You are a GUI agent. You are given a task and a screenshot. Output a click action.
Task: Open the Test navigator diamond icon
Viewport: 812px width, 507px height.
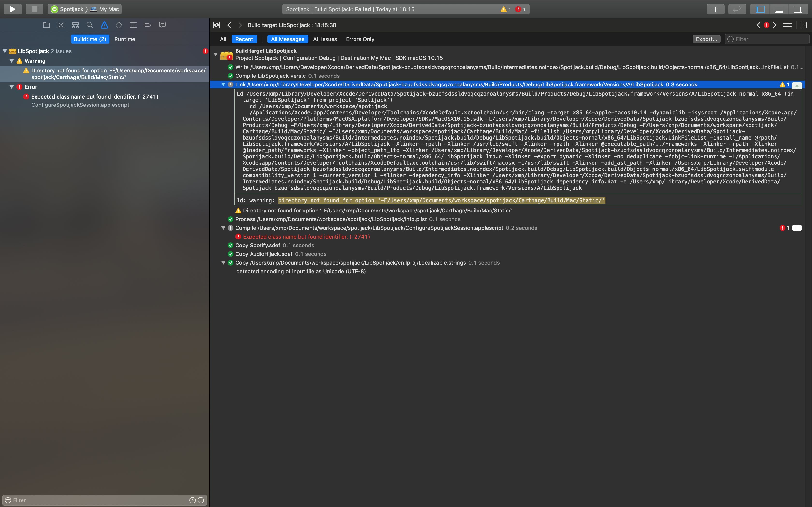(119, 25)
